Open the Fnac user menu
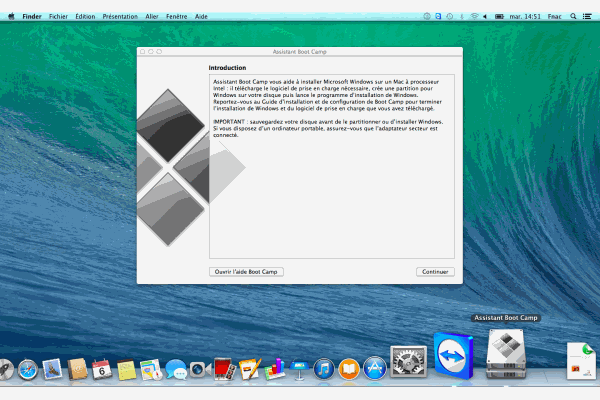 tap(554, 16)
